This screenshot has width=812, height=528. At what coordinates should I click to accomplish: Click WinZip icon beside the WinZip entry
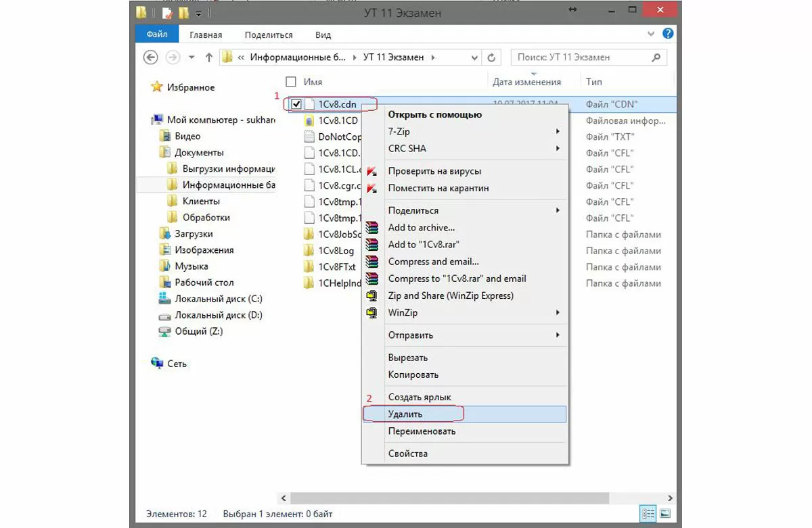pyautogui.click(x=371, y=312)
